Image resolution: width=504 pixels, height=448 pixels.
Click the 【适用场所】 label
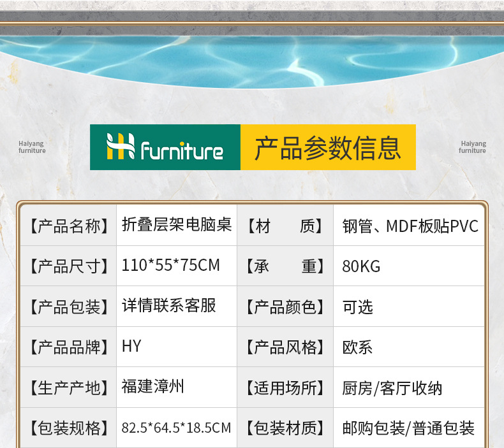tap(285, 387)
